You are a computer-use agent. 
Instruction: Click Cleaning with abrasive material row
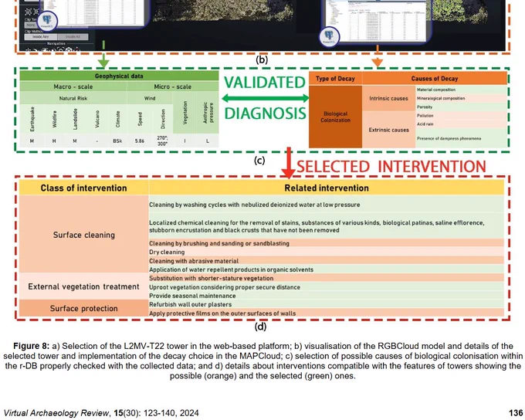(327, 261)
